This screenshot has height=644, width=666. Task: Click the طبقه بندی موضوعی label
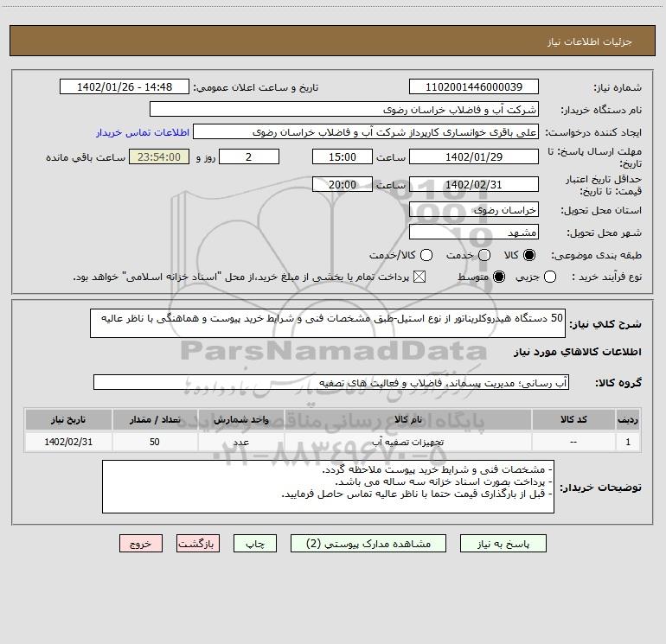coord(596,256)
